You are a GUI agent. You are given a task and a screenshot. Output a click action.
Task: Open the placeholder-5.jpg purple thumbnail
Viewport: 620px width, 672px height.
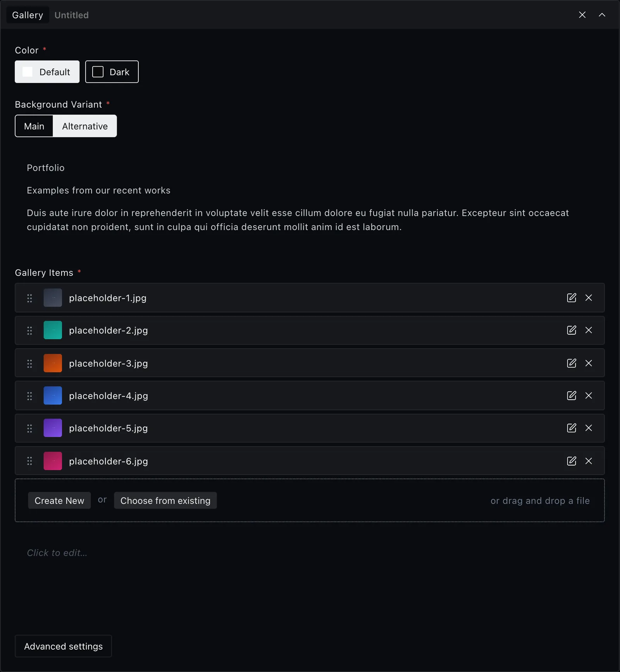[x=53, y=428]
